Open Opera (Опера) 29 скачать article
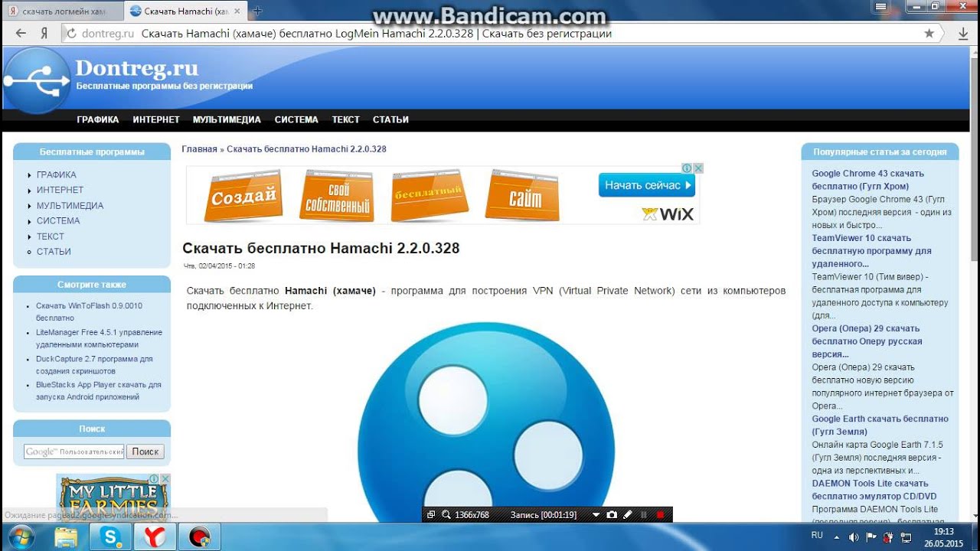 tap(867, 341)
